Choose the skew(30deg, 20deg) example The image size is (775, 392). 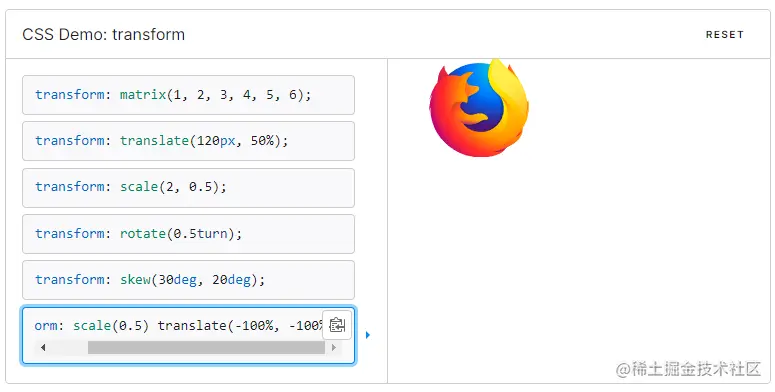[x=188, y=280]
